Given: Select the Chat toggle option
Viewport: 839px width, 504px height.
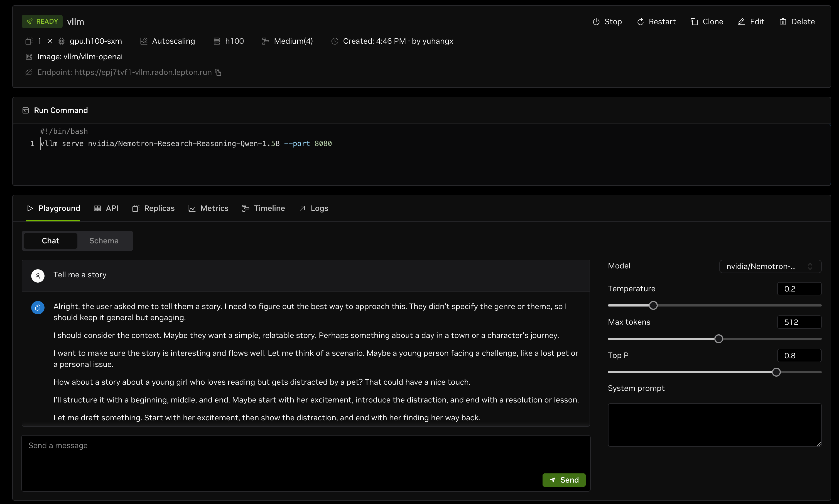Looking at the screenshot, I should pyautogui.click(x=50, y=241).
